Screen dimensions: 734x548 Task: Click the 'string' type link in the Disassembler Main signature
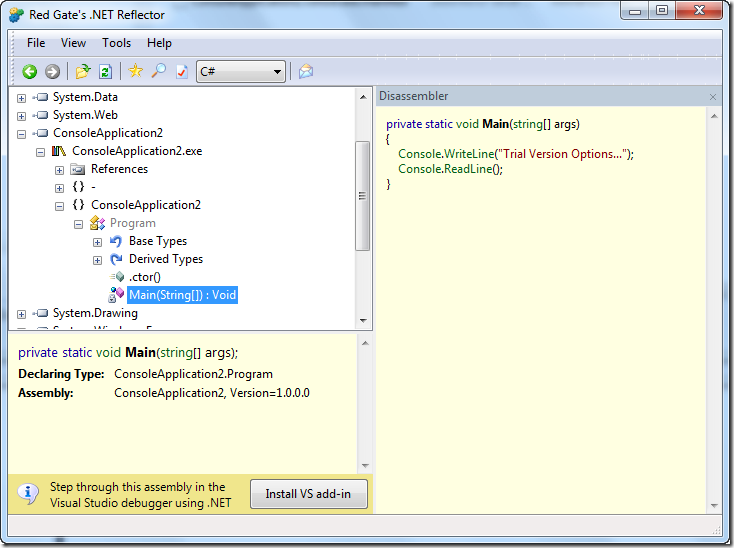tap(528, 124)
